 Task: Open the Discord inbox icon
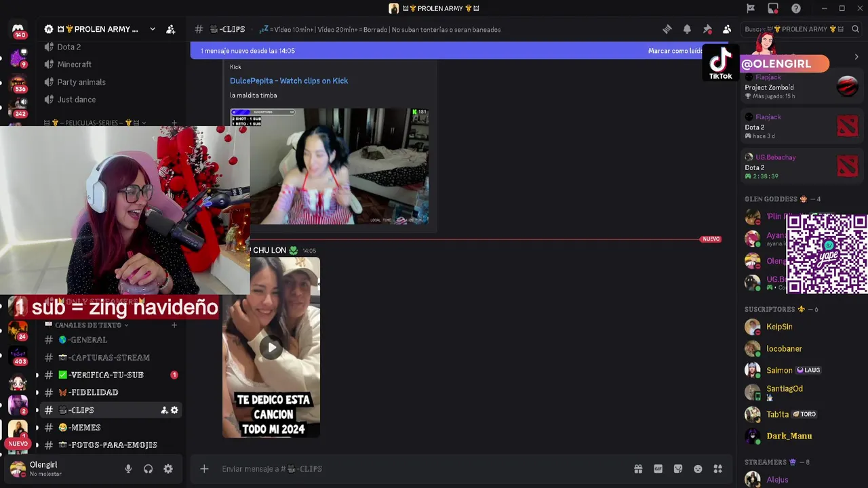(773, 8)
